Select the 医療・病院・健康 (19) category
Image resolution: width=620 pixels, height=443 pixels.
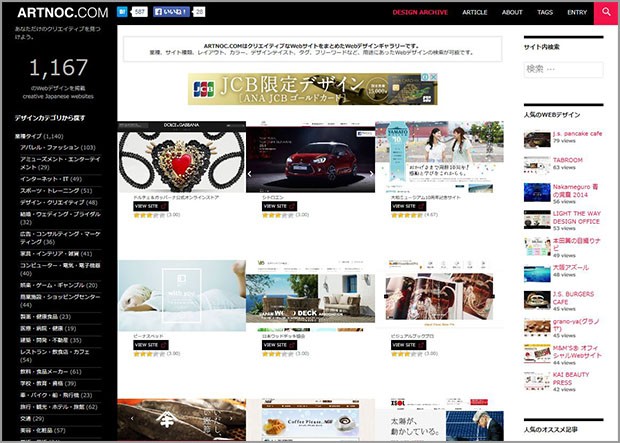pyautogui.click(x=48, y=328)
